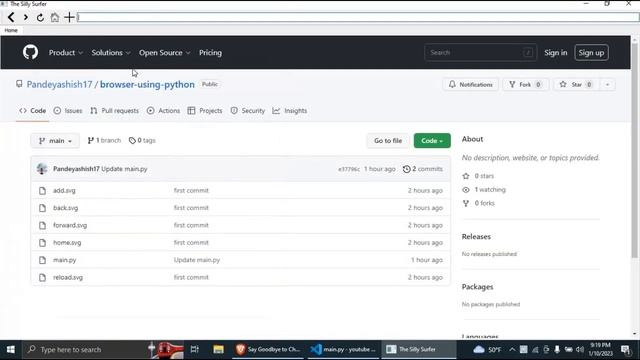Expand the Open Source menu
Image resolution: width=640 pixels, height=360 pixels.
(x=164, y=53)
